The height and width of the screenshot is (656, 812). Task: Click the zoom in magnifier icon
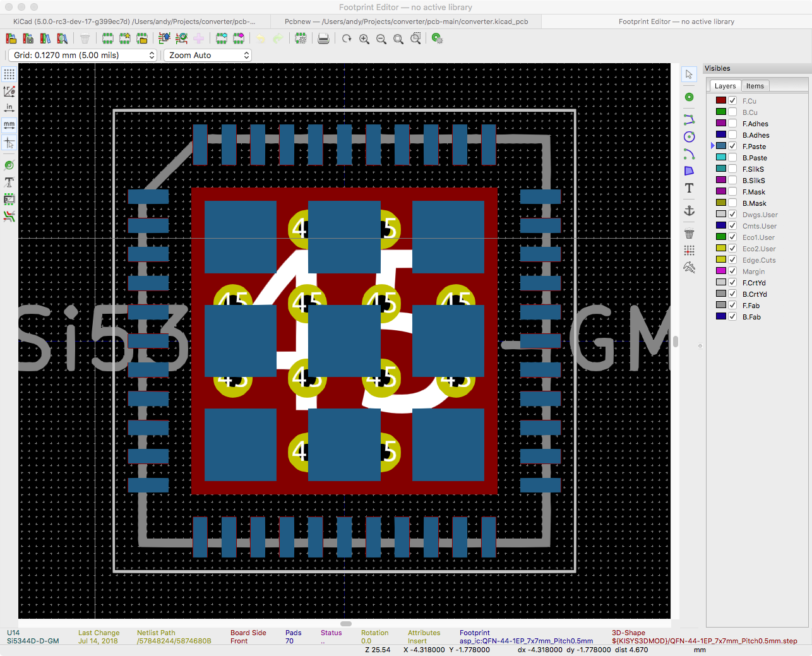364,39
